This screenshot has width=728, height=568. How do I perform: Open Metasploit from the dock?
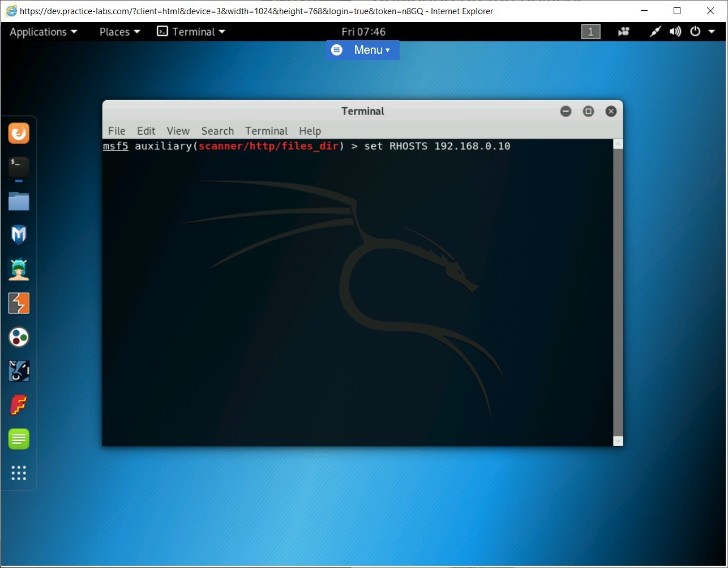click(x=19, y=235)
